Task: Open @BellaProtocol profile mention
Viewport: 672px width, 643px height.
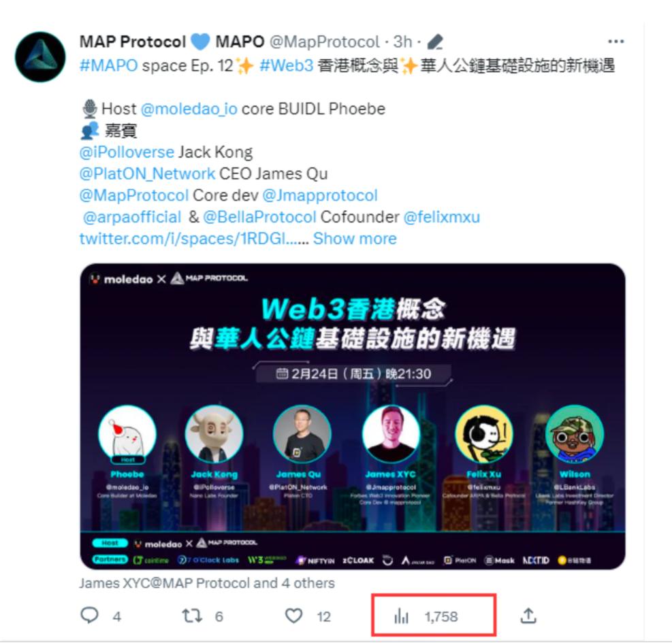Action: (x=259, y=217)
